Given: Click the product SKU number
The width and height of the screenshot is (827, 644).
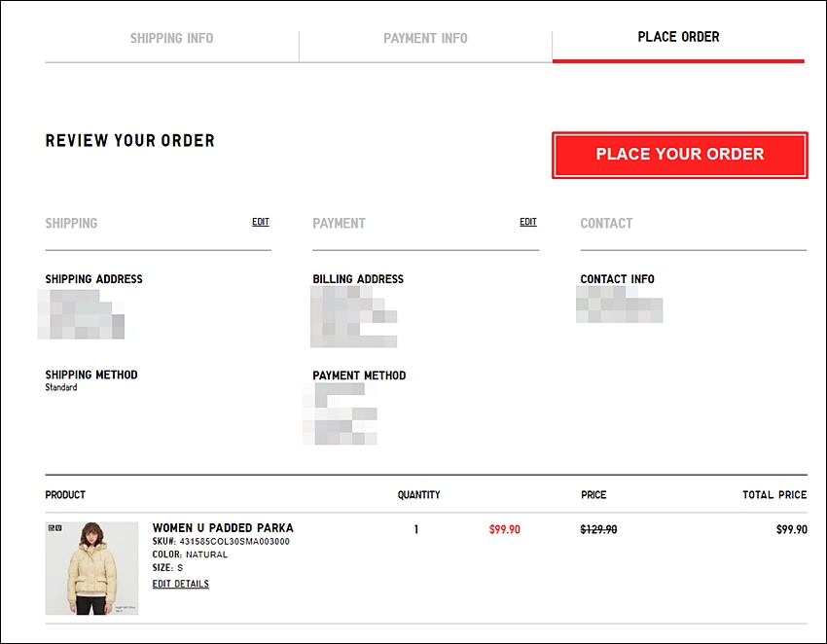Looking at the screenshot, I should pos(234,541).
